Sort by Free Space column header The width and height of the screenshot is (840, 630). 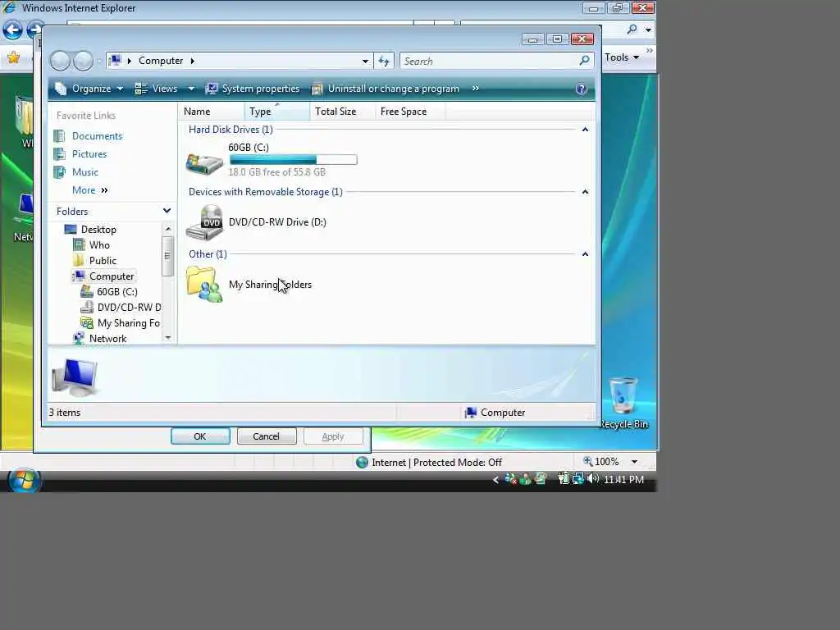(x=410, y=112)
